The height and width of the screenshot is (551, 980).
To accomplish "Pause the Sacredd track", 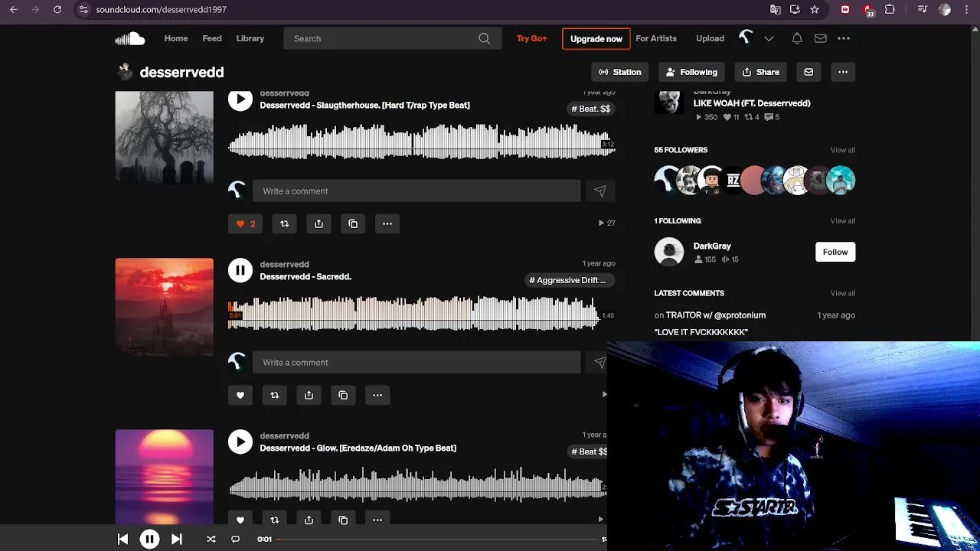I will click(240, 270).
